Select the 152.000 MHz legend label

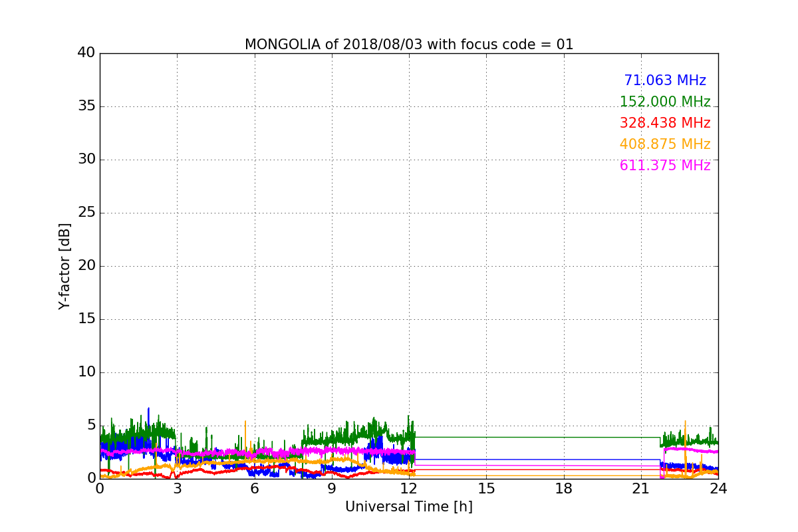pos(665,102)
